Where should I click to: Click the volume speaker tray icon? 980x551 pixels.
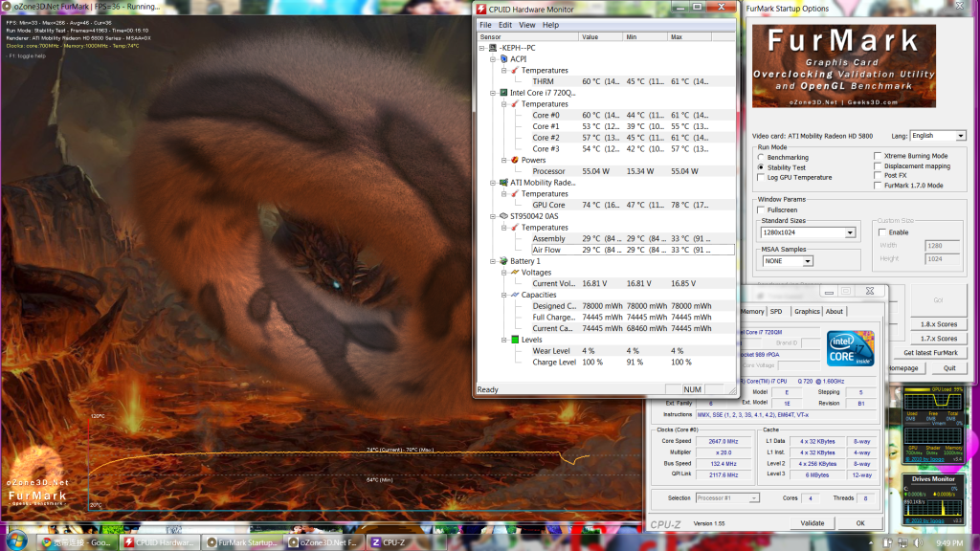[x=918, y=543]
